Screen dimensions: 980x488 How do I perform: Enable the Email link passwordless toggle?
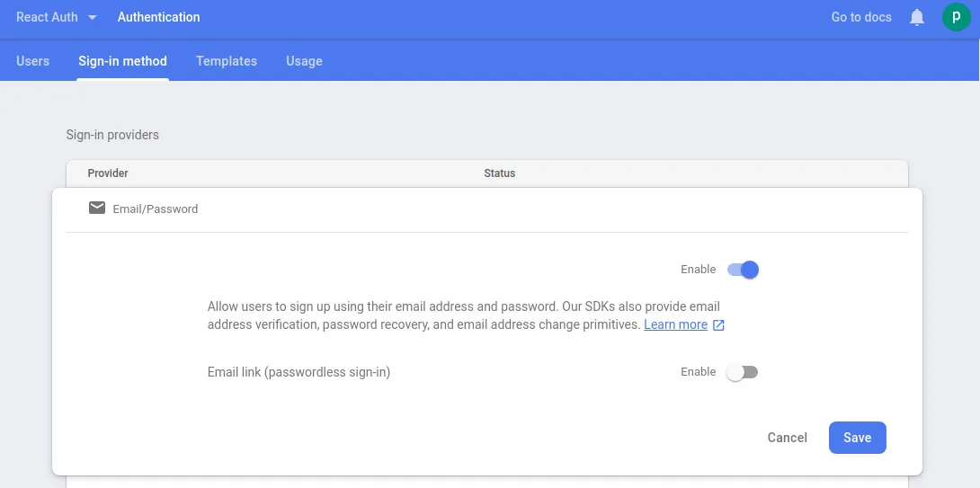coord(743,372)
